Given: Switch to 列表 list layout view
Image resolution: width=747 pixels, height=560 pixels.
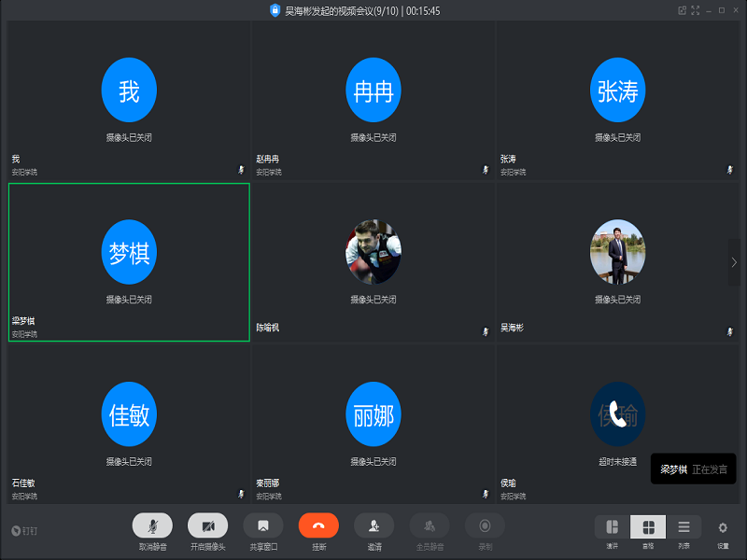Looking at the screenshot, I should 684,527.
